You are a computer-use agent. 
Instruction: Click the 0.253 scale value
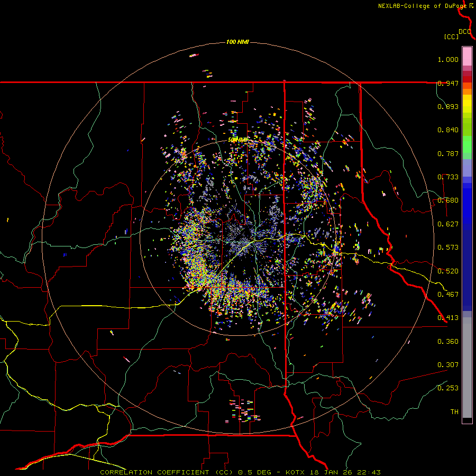pos(448,388)
